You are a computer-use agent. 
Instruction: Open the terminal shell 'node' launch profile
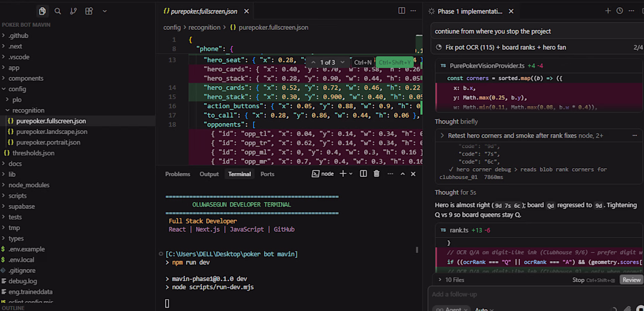(x=323, y=174)
